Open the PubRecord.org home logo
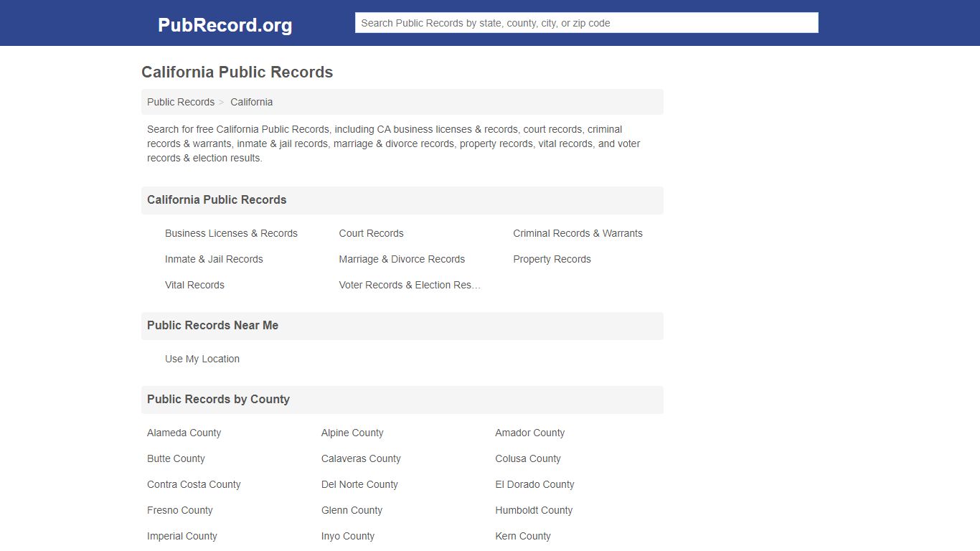980x551 pixels. pos(225,25)
